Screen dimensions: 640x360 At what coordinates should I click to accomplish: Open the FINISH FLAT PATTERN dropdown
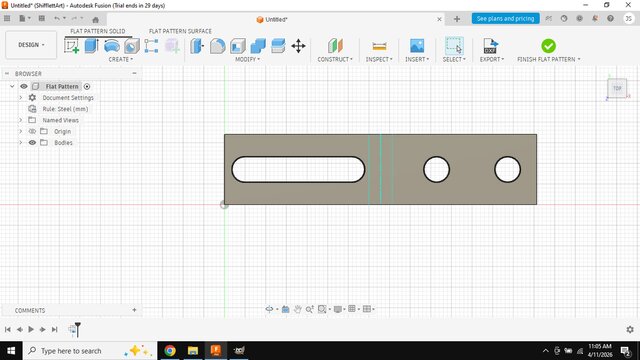click(x=549, y=59)
